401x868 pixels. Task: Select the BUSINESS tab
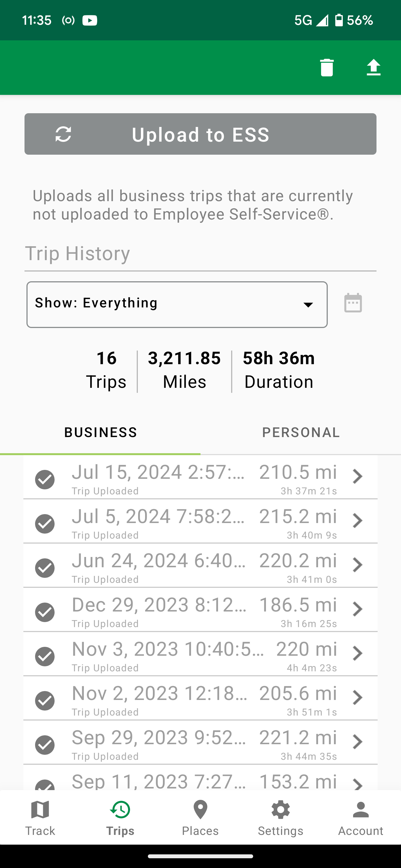click(101, 432)
